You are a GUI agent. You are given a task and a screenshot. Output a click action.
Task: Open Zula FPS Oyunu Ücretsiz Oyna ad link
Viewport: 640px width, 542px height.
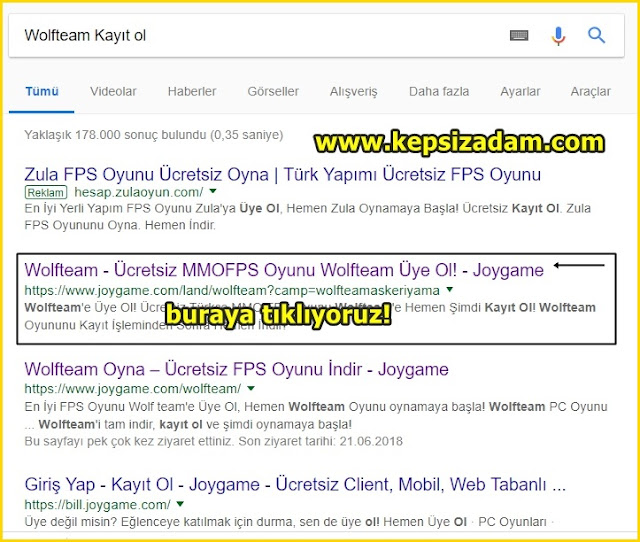point(282,175)
